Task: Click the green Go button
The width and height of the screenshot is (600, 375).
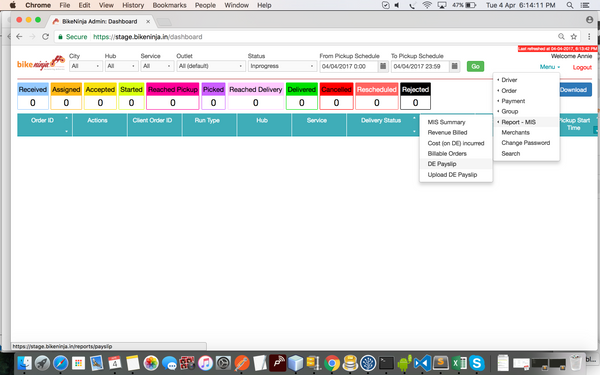Action: (x=475, y=66)
